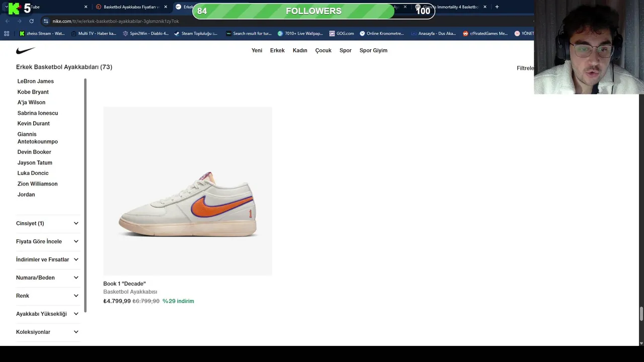Expand Ayakkabı Yüksekliği filter
Viewport: 644px width, 362px height.
point(48,314)
